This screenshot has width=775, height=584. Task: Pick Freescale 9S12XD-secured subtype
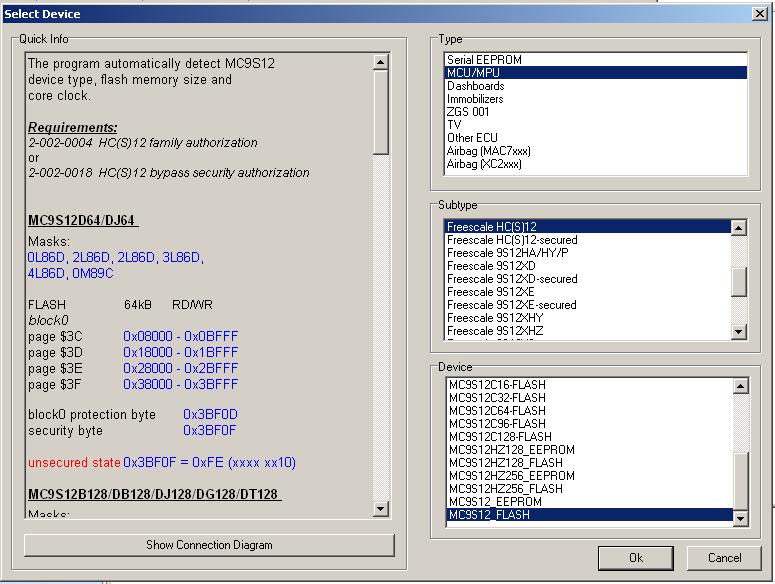coord(588,279)
